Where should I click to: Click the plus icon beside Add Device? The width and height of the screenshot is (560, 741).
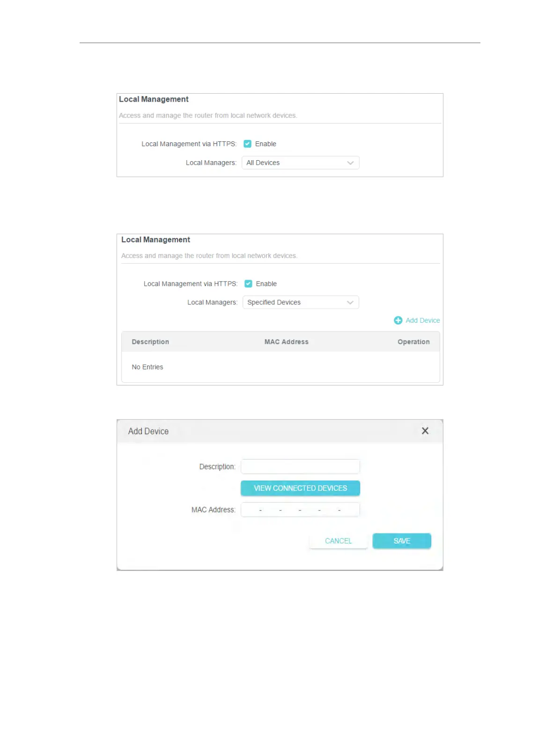(398, 320)
